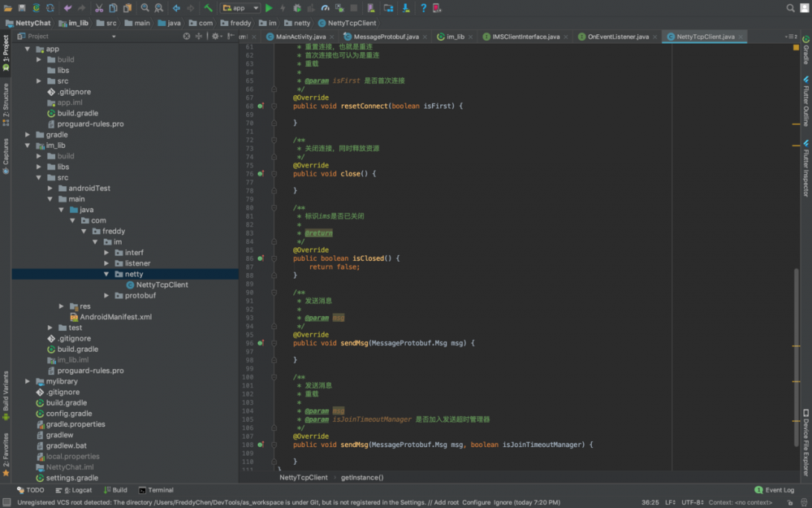Open the AVD Manager icon

point(371,7)
